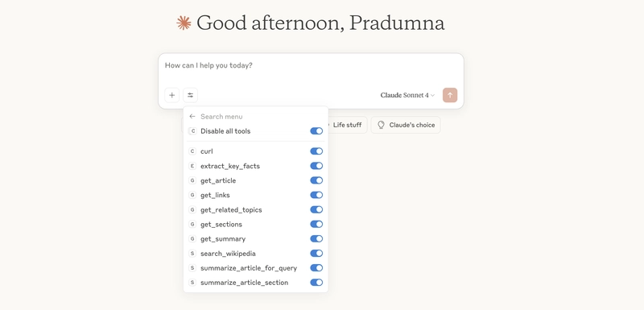Image resolution: width=644 pixels, height=310 pixels.
Task: Open the Claude Sonnet 4 model dropdown
Action: (x=407, y=95)
